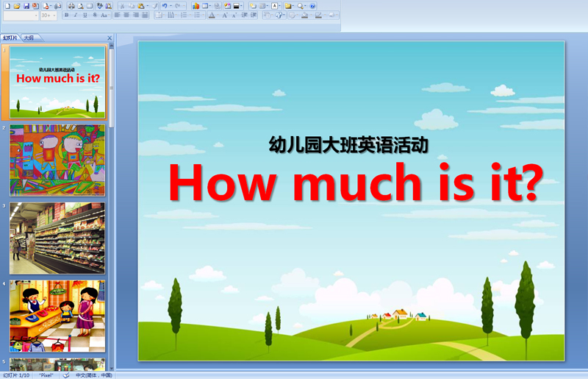Open the slide design icon
The image size is (588, 379).
pos(228,6)
